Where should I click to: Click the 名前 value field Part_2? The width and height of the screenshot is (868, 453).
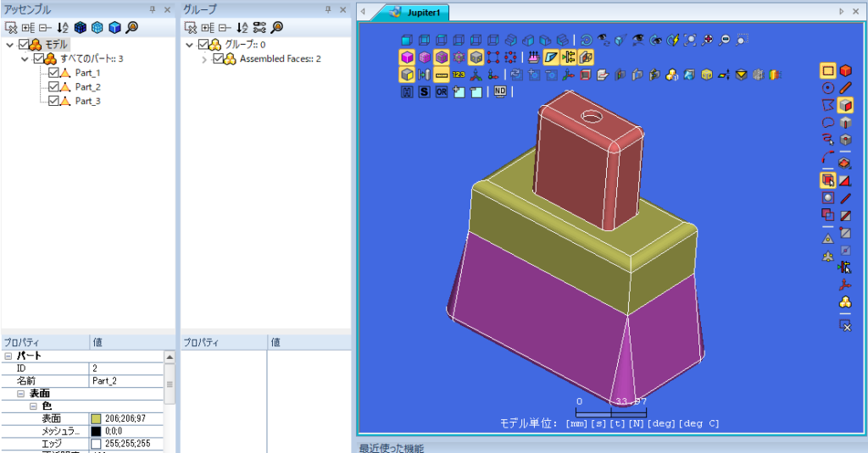coord(126,380)
